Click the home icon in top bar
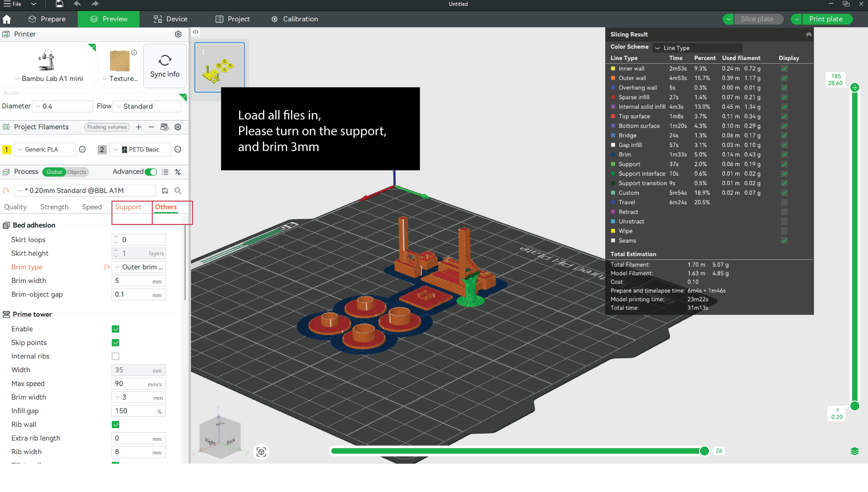Image resolution: width=868 pixels, height=492 pixels. (7, 19)
